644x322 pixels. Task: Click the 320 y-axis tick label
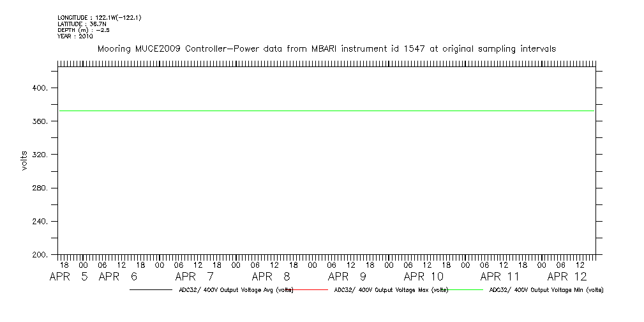point(40,155)
